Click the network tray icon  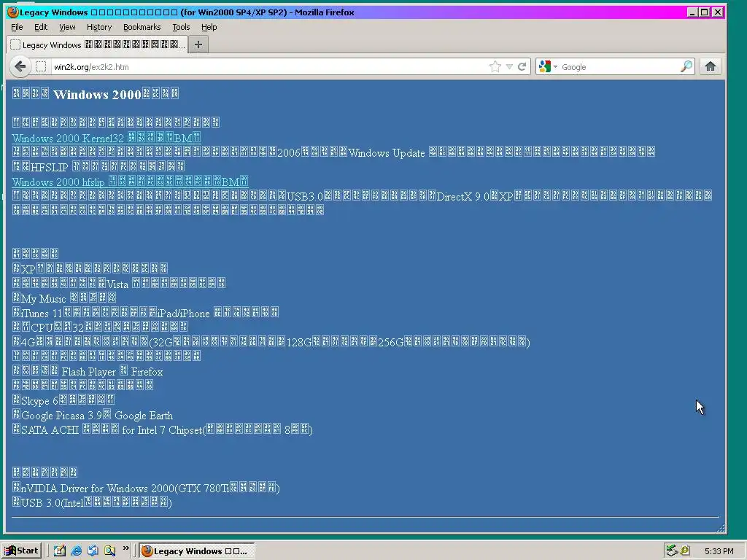click(x=672, y=551)
